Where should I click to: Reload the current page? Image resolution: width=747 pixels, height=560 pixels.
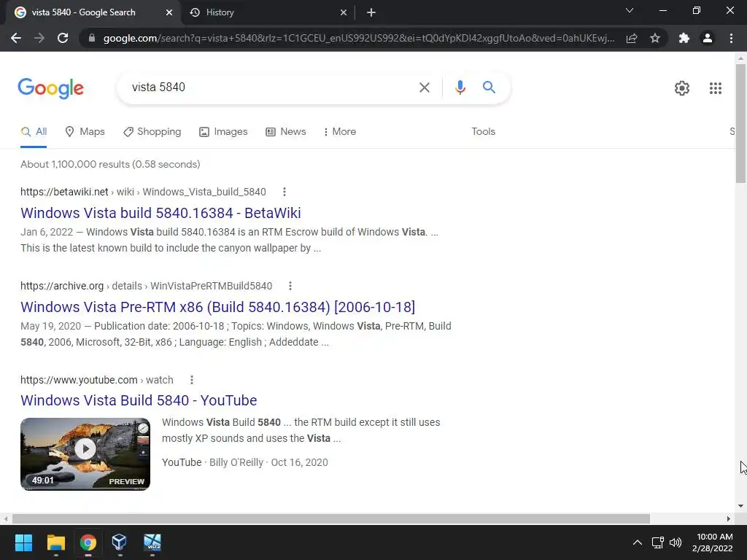(x=63, y=38)
